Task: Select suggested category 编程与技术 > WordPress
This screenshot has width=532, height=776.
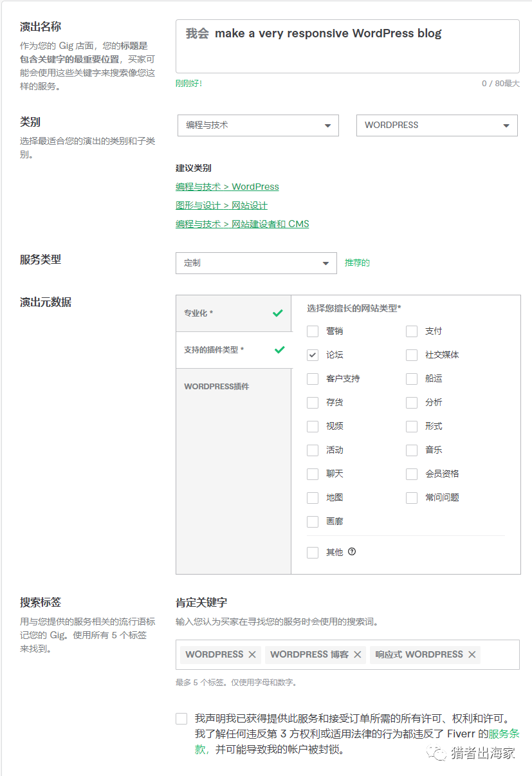Action: point(227,187)
